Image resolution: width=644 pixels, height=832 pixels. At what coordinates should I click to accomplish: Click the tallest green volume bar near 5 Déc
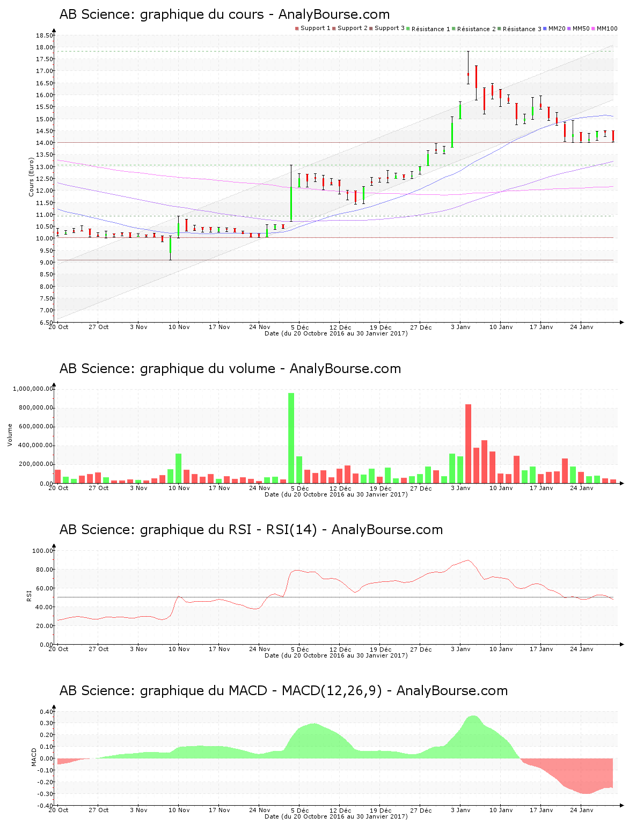[291, 438]
